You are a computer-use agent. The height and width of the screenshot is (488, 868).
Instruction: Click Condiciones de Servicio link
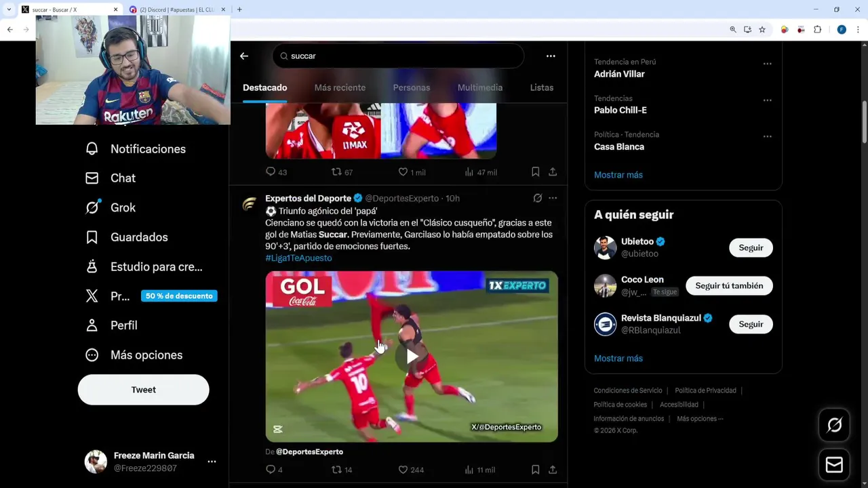click(628, 391)
